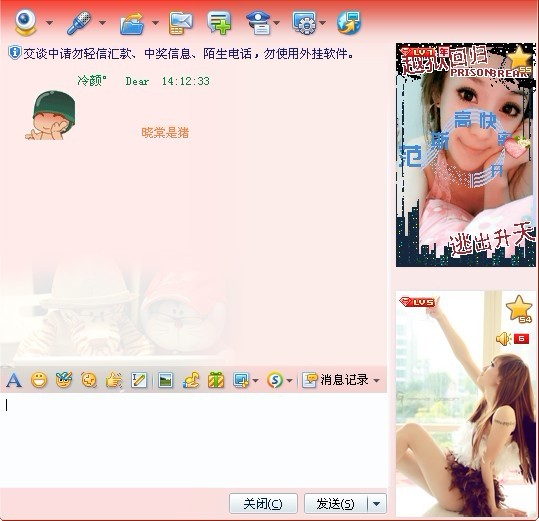Expand the voice chat options arrow
This screenshot has width=539, height=521.
102,23
